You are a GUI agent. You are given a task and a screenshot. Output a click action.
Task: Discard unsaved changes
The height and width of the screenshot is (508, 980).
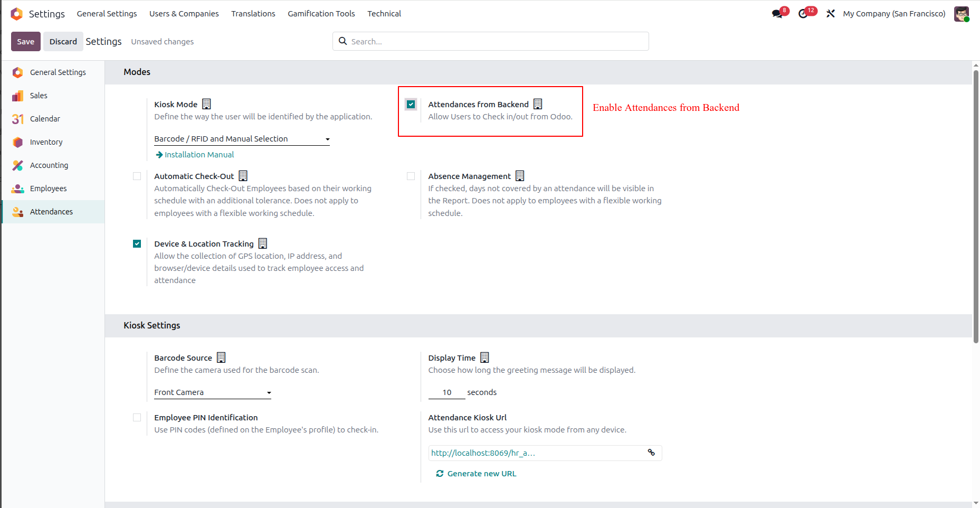63,42
